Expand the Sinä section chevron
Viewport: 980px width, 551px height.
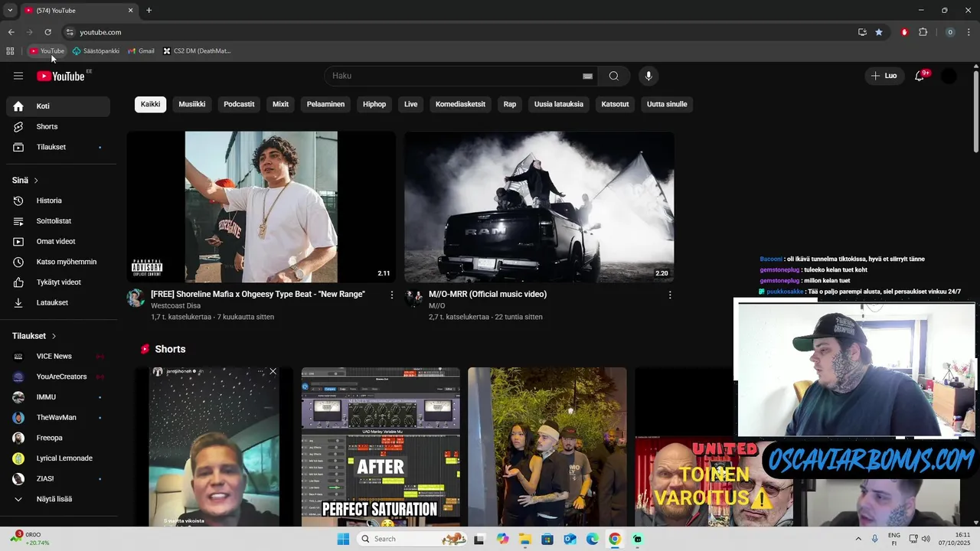(x=36, y=181)
